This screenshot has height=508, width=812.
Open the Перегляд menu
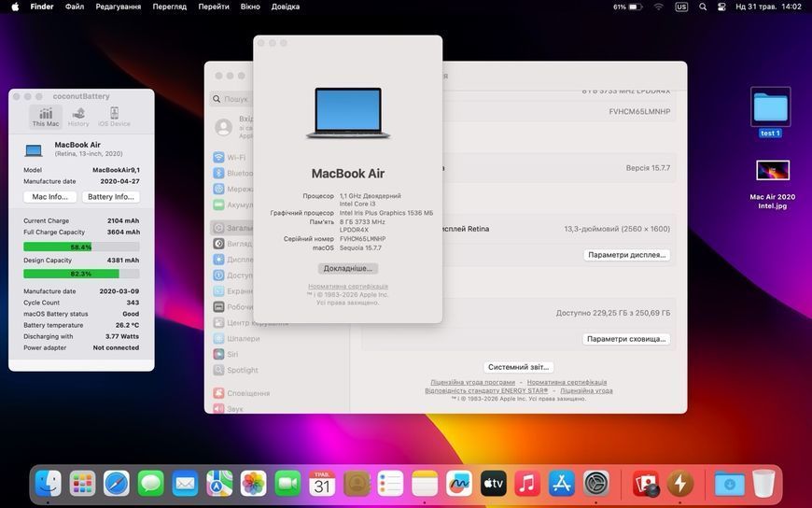169,7
